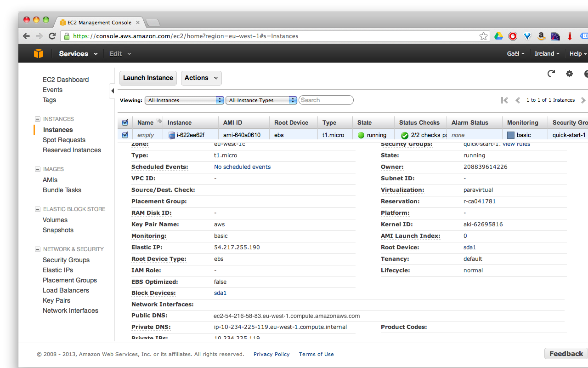588x368 pixels.
Task: Open Google Drive extension in browser toolbar
Action: pyautogui.click(x=498, y=35)
